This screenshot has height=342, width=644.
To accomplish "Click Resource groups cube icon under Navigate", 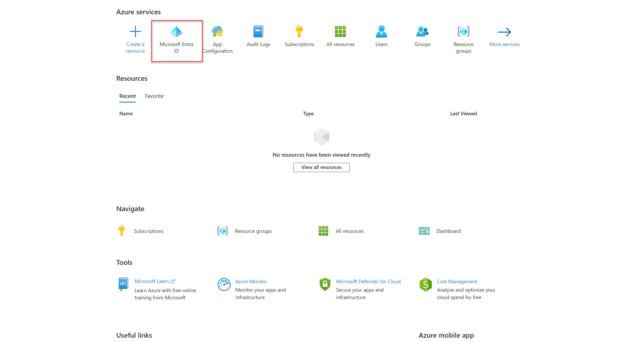I will (222, 231).
